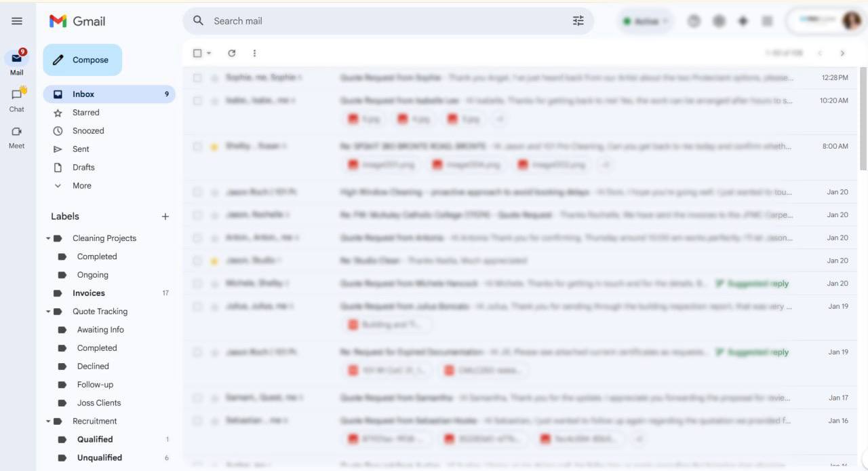Open the Gemini sparkle icon

click(743, 21)
